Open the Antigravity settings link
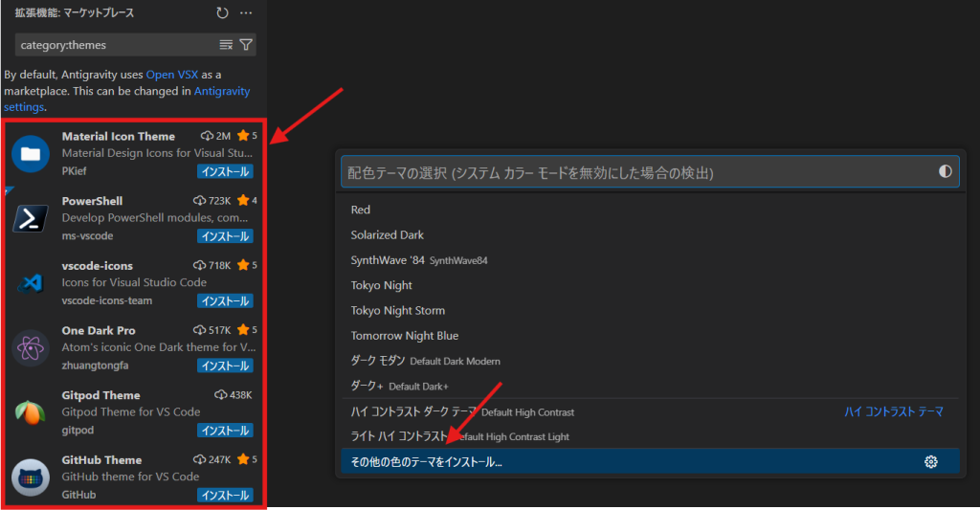The image size is (980, 510). coord(222,91)
